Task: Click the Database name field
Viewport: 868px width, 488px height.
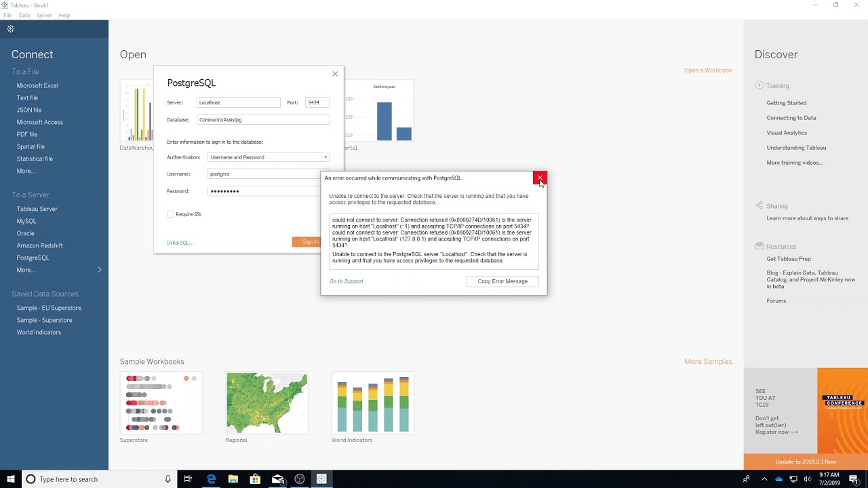Action: coord(263,119)
